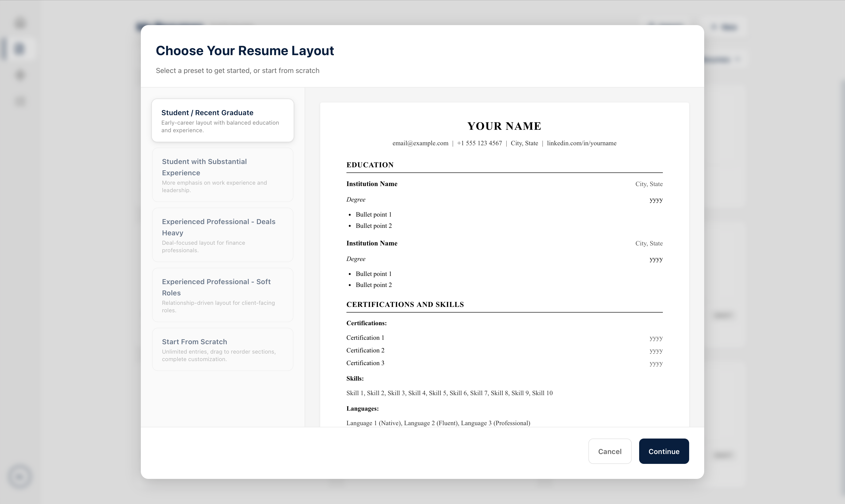Viewport: 845px width, 504px height.
Task: Click CERTIFICATIONS AND SKILLS heading in preview
Action: [x=405, y=305]
